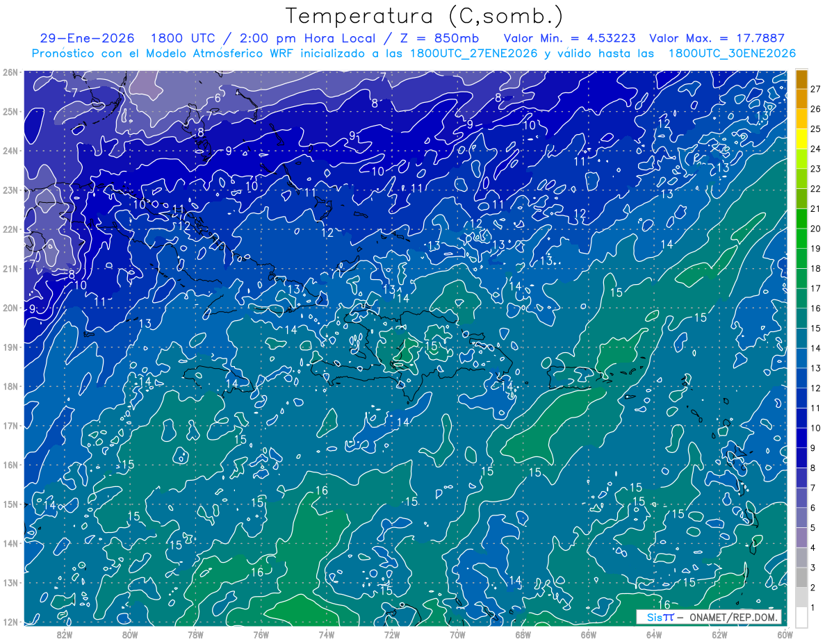Click the "68W" longitude label
The width and height of the screenshot is (834, 644).
[523, 634]
